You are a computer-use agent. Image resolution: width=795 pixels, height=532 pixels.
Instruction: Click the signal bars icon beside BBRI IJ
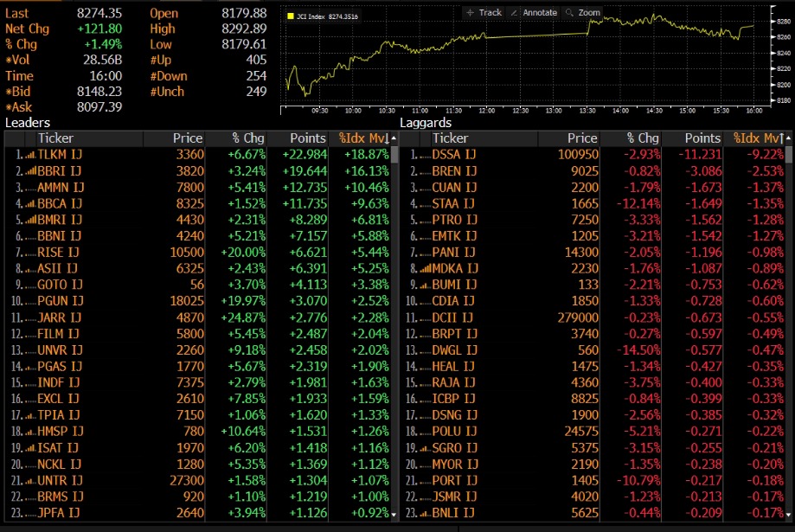29,171
